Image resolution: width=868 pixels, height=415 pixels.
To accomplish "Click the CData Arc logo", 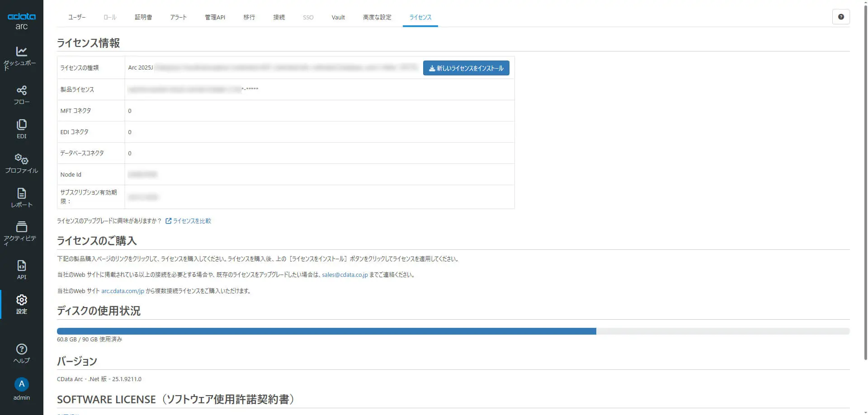I will click(x=21, y=21).
